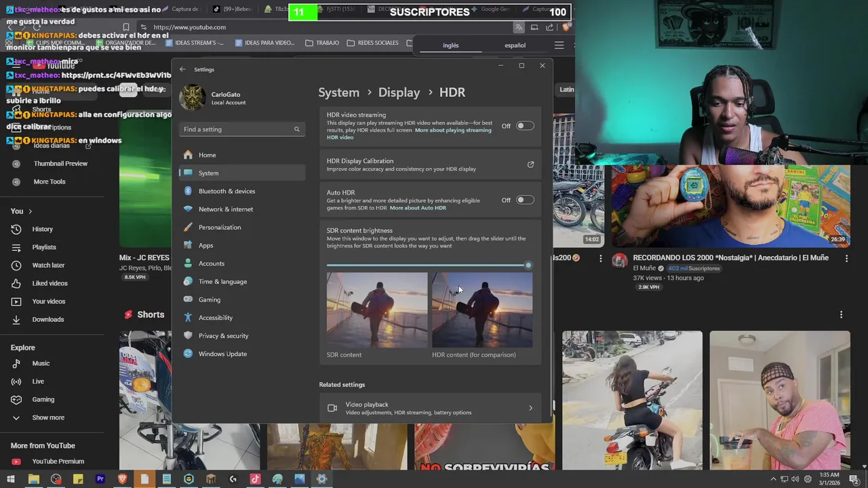This screenshot has width=868, height=488.
Task: Open REDES SOCIALES bookmarks folder
Action: point(372,43)
